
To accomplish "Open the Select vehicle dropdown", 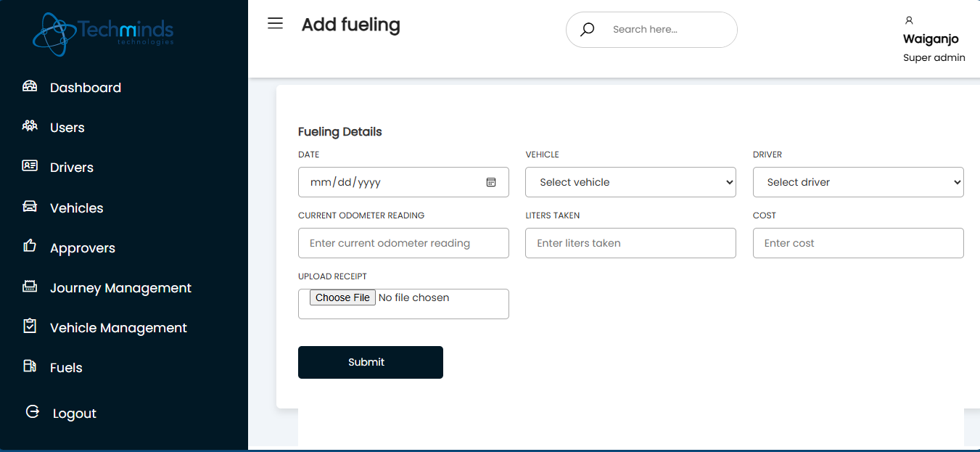I will point(630,182).
